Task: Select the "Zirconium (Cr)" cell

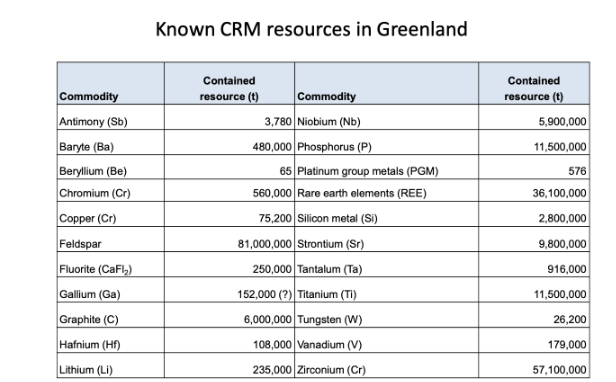Action: 387,365
